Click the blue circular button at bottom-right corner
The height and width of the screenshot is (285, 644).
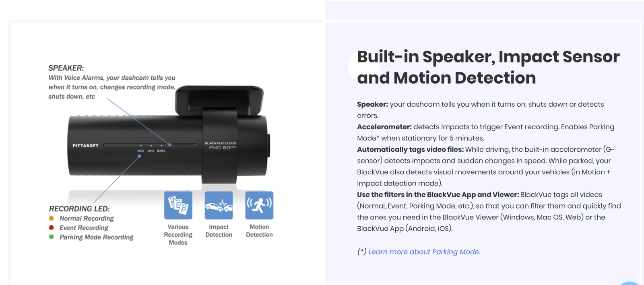630,283
